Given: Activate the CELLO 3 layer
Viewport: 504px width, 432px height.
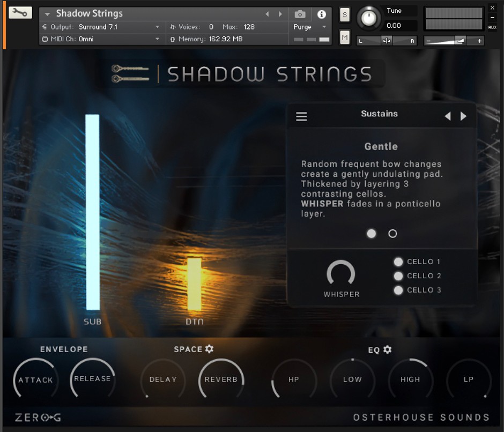Looking at the screenshot, I should pos(398,290).
